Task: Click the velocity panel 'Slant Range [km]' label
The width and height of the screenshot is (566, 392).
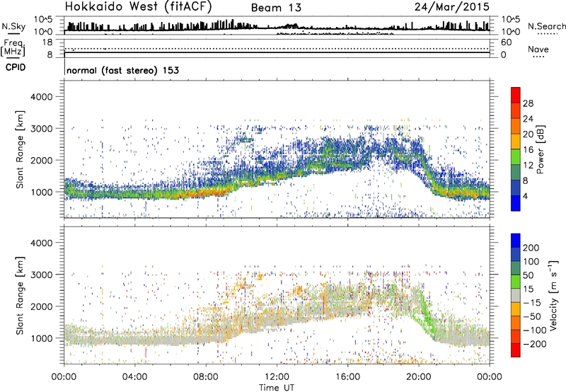Action: (20, 295)
